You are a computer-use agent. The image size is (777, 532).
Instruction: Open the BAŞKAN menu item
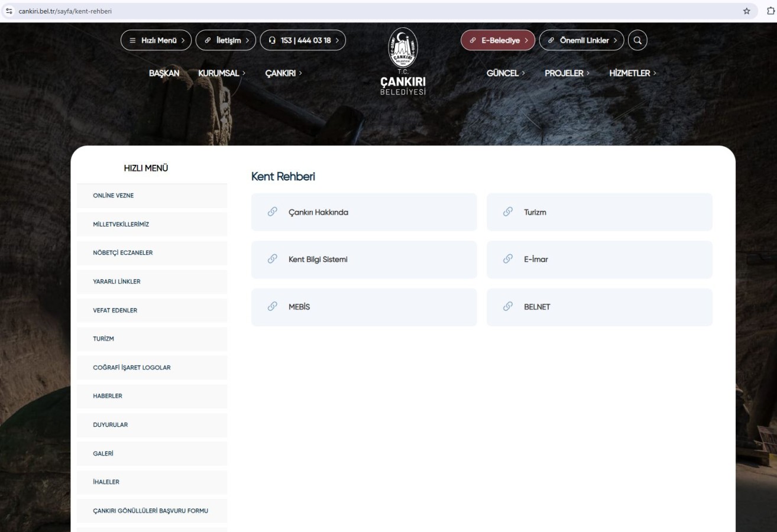point(164,73)
